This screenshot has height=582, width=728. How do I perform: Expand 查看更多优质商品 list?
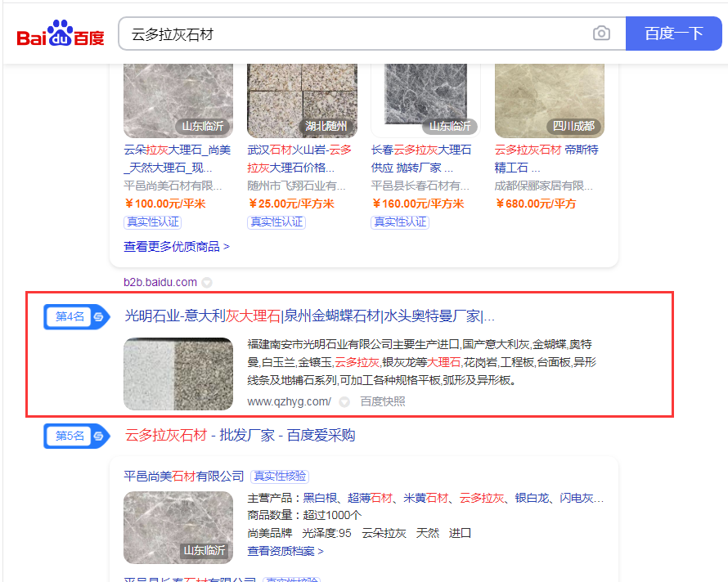pyautogui.click(x=177, y=246)
